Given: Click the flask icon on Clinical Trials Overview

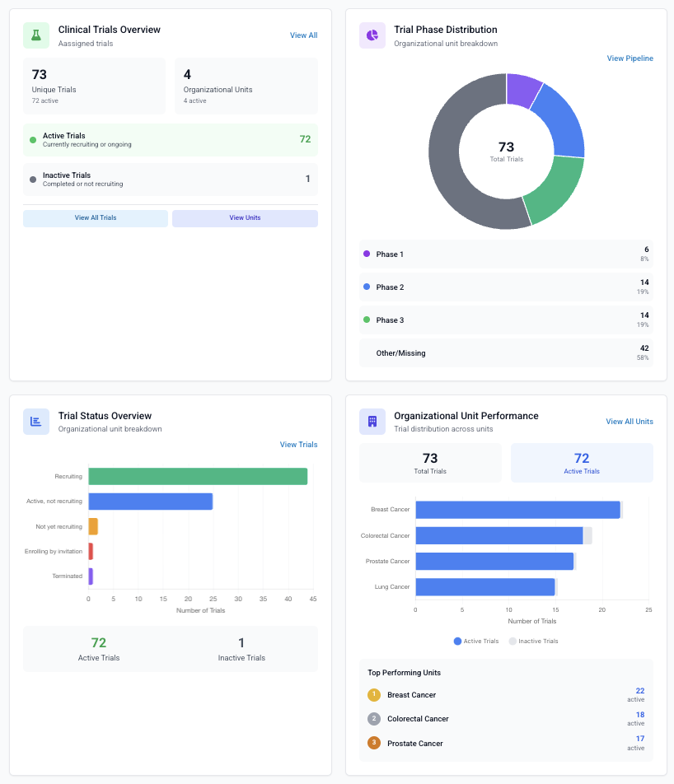Looking at the screenshot, I should (36, 35).
